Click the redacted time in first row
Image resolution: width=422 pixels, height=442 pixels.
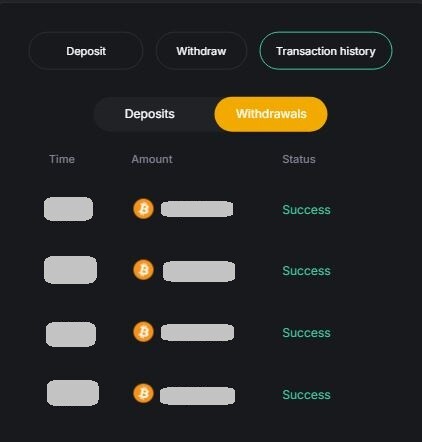[68, 209]
